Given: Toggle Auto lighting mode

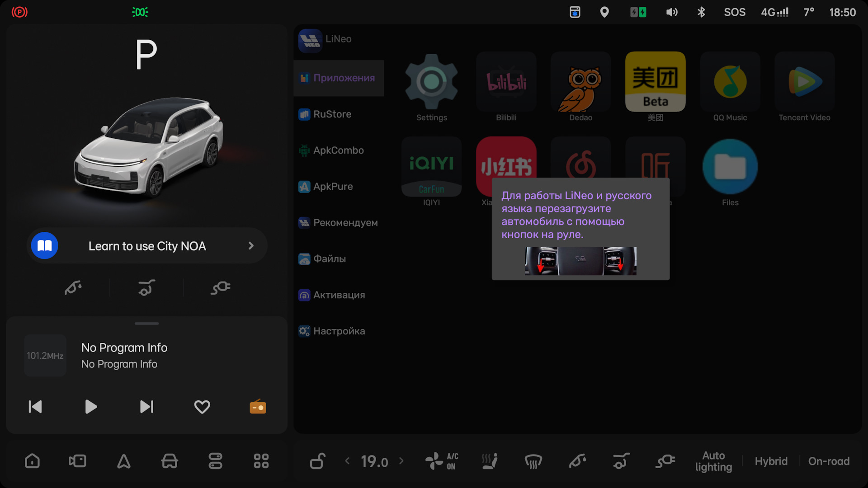Looking at the screenshot, I should (x=713, y=461).
